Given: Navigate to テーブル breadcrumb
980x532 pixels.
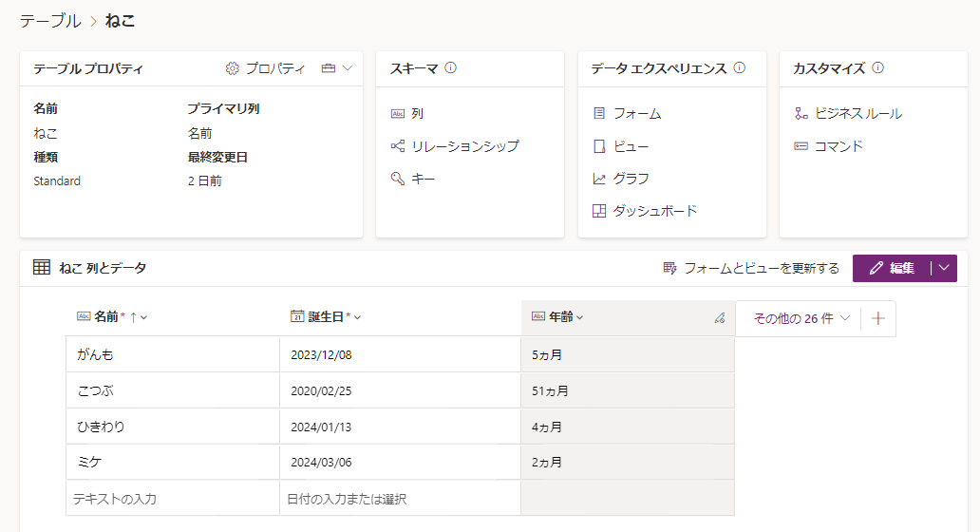Looking at the screenshot, I should pyautogui.click(x=50, y=20).
